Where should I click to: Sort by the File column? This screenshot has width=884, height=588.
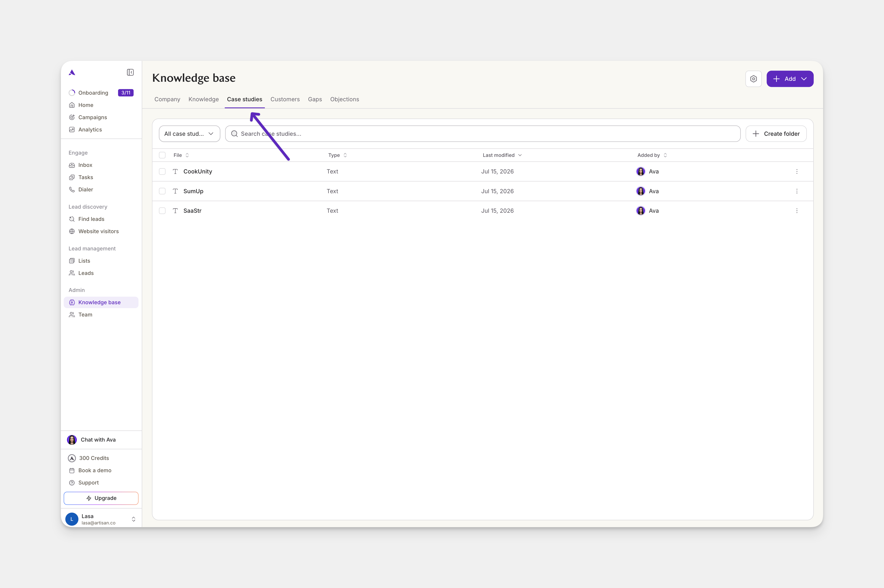tap(181, 155)
